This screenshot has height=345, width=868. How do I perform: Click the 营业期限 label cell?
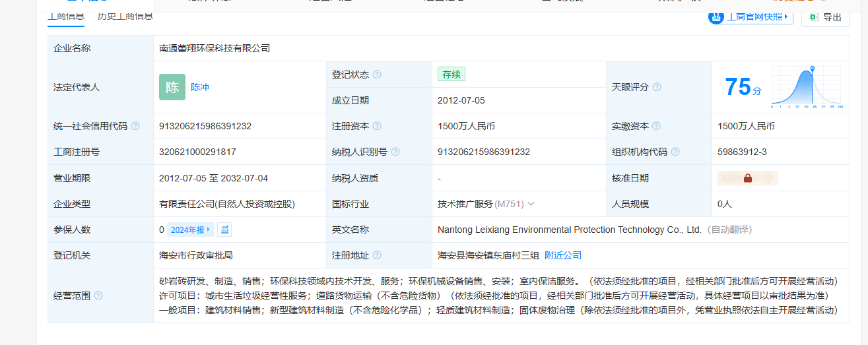click(x=101, y=178)
